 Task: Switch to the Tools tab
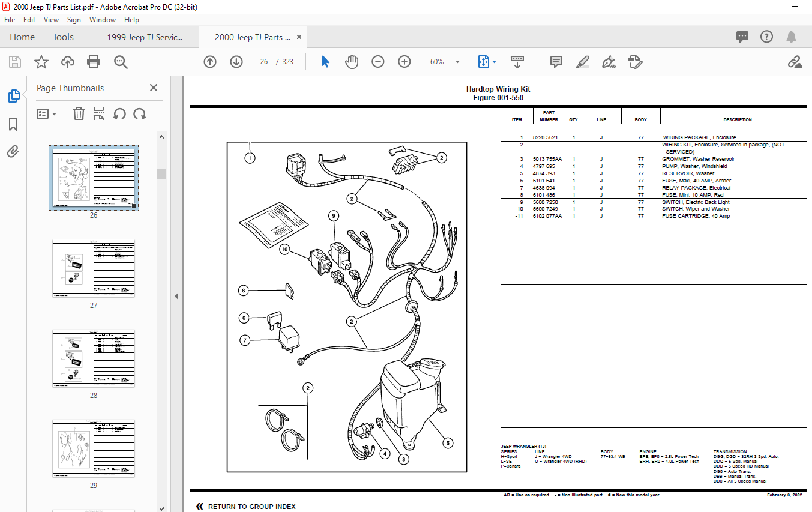[63, 37]
